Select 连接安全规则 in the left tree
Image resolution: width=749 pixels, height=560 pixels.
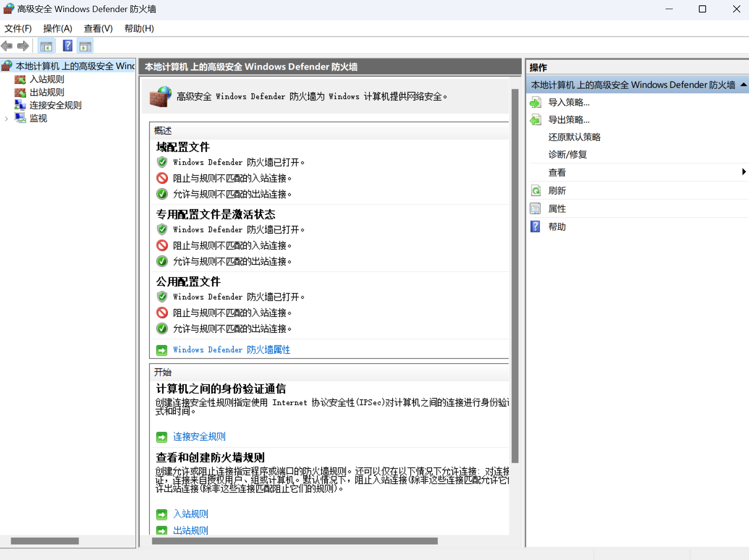coord(55,105)
